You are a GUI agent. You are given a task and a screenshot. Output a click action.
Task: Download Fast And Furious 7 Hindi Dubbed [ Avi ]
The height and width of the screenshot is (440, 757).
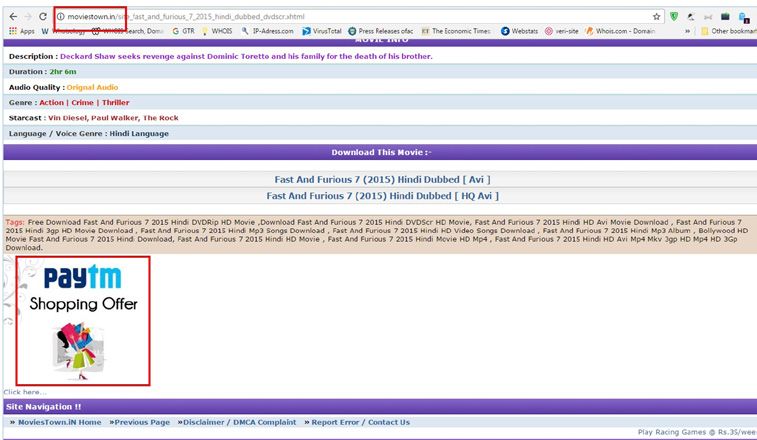[382, 180]
